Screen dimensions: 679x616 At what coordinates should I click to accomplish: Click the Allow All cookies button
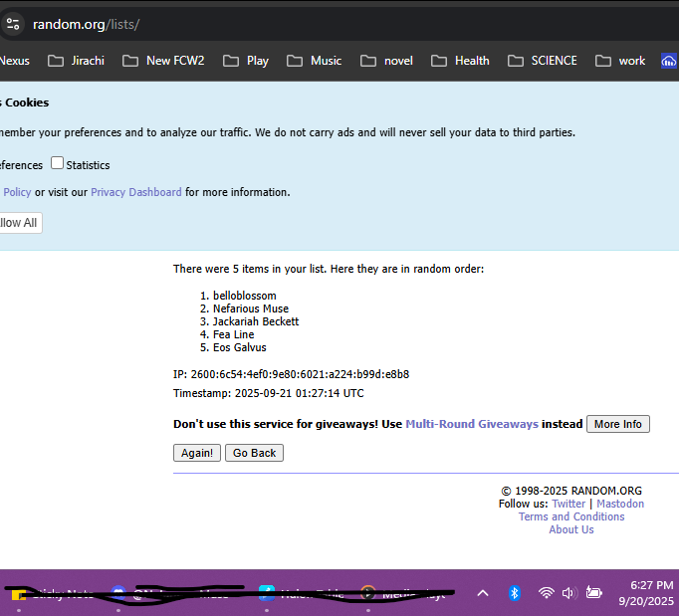[x=19, y=223]
